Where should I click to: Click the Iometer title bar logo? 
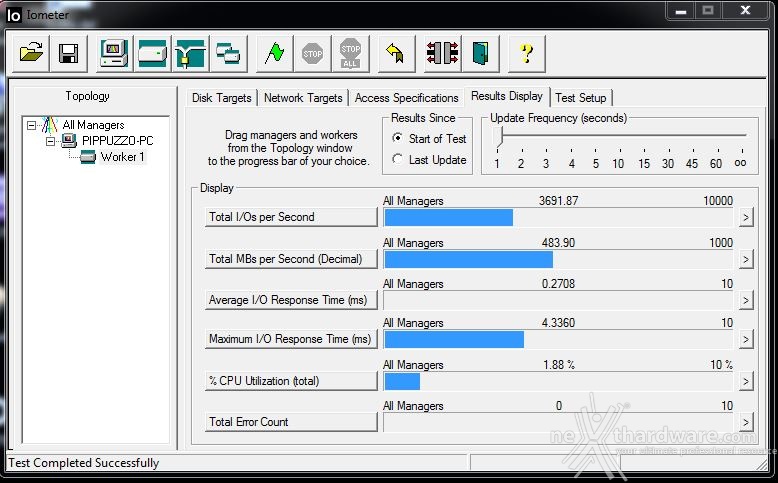pos(14,15)
